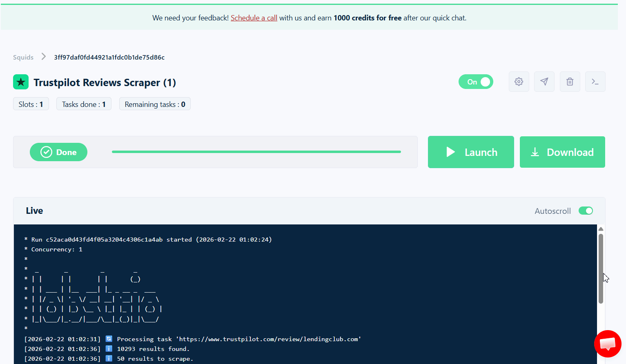Open the chat support bubble

coord(608,344)
